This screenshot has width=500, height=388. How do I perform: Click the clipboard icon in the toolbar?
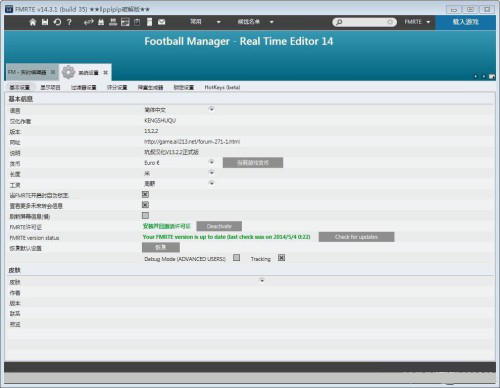tap(137, 22)
